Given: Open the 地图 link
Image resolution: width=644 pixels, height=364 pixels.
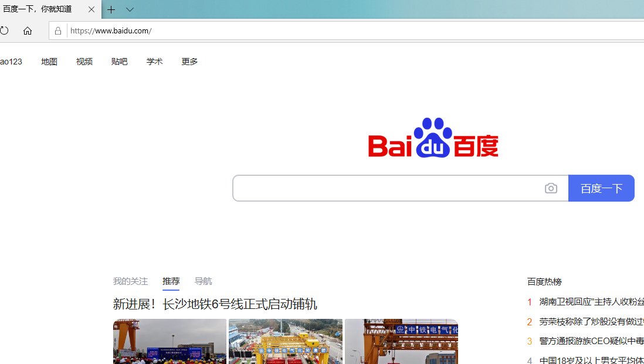Looking at the screenshot, I should click(49, 62).
